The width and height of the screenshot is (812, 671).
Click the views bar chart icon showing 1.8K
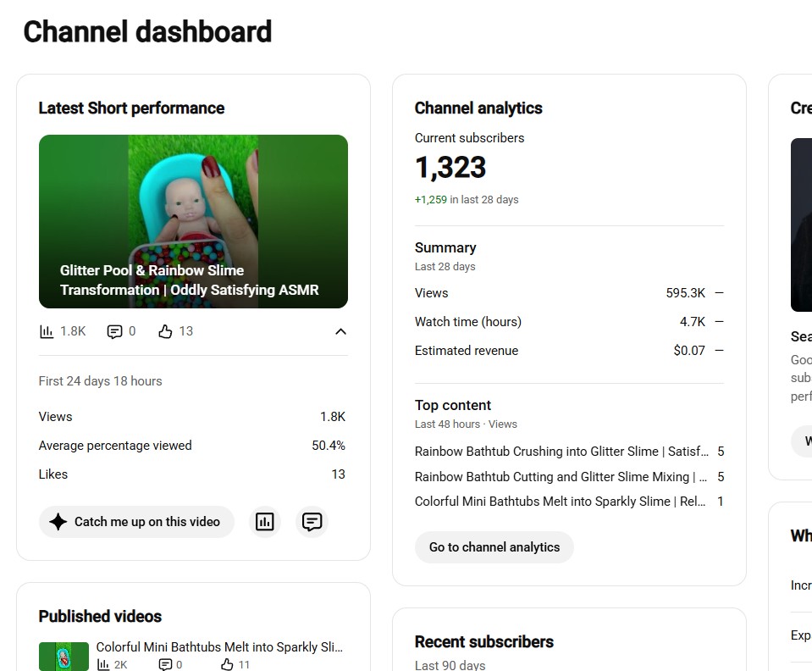[x=47, y=331]
